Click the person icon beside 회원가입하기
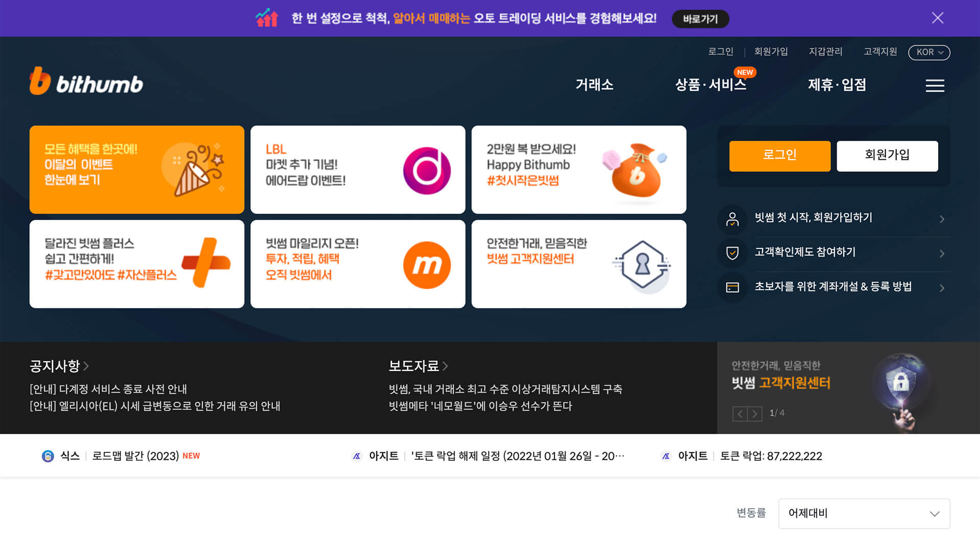The width and height of the screenshot is (980, 551). 732,219
